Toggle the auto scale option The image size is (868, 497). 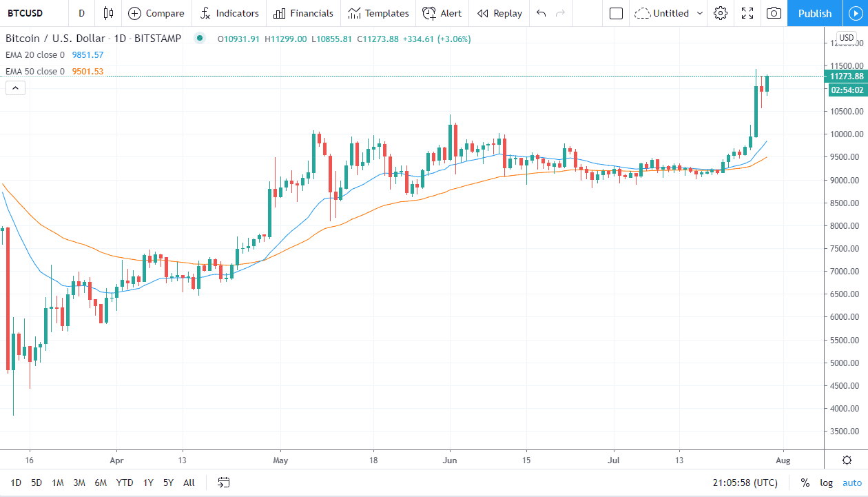(x=852, y=483)
